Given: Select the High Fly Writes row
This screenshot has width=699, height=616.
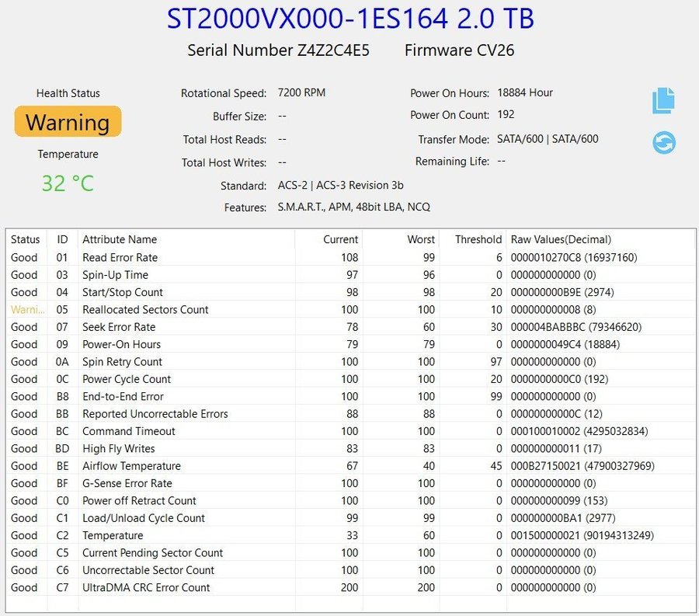Looking at the screenshot, I should (350, 448).
